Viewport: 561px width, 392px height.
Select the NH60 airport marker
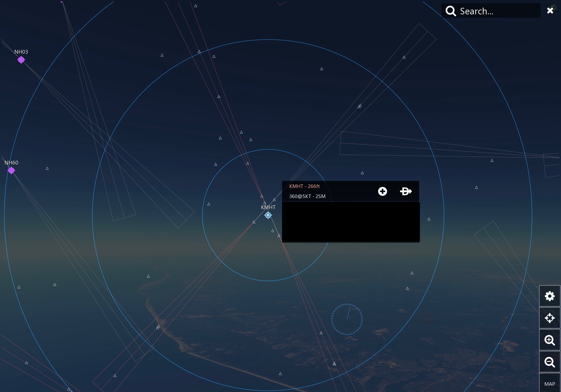[x=11, y=171]
